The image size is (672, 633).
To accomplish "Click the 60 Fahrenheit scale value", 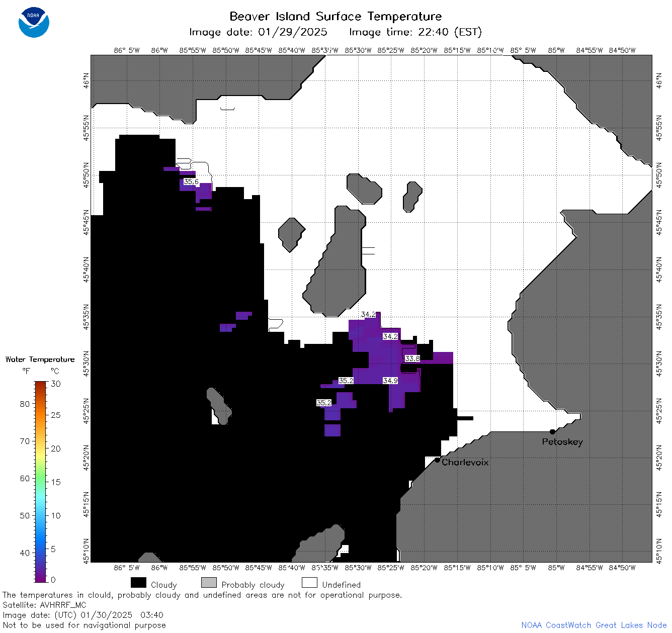I will tap(25, 478).
